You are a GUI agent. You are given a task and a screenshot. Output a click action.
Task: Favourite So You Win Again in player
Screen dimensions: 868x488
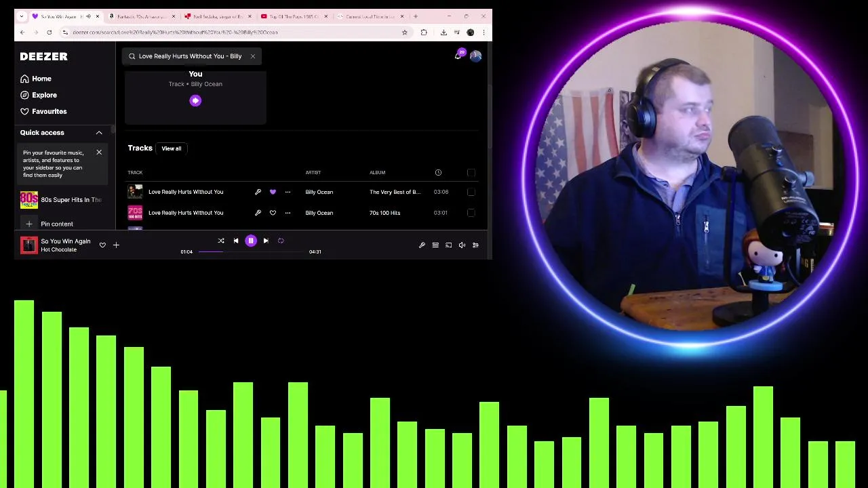[x=102, y=245]
